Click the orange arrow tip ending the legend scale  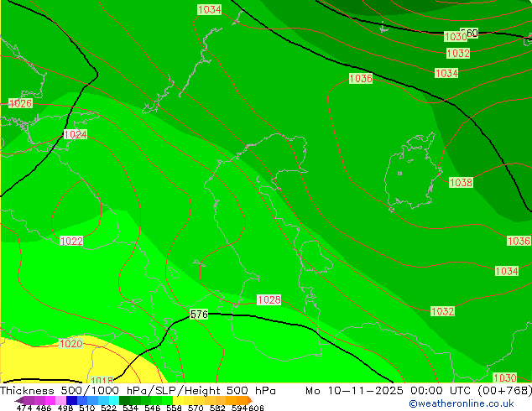(250, 400)
